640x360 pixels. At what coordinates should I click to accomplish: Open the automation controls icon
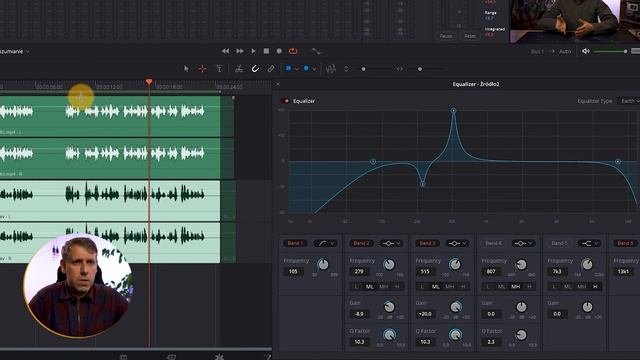tap(316, 51)
